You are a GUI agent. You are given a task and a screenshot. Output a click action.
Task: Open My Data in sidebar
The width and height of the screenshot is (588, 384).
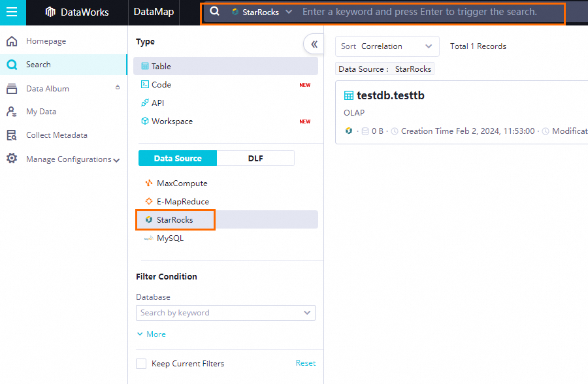(41, 112)
